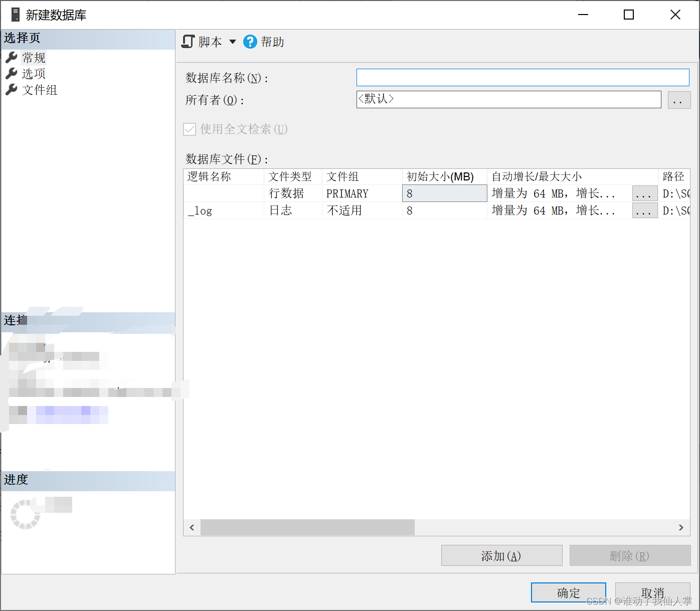Select the _log logical name cell

pyautogui.click(x=224, y=211)
